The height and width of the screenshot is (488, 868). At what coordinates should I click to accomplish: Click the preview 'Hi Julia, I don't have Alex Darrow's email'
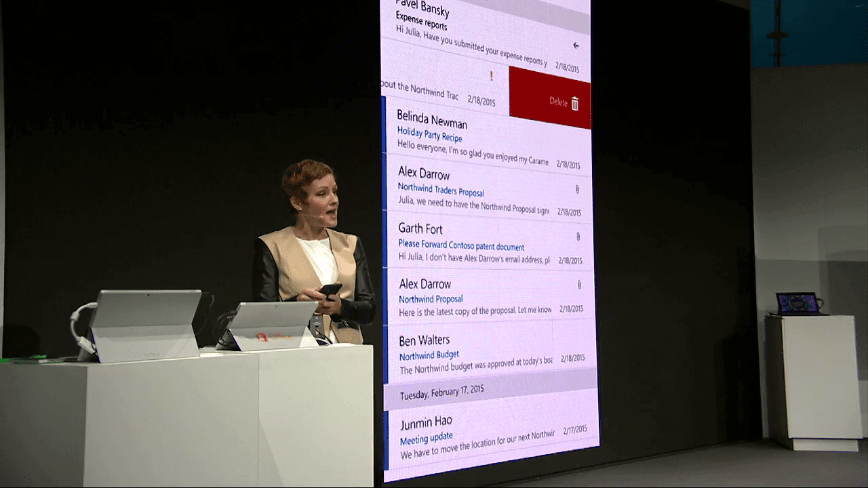pyautogui.click(x=473, y=258)
